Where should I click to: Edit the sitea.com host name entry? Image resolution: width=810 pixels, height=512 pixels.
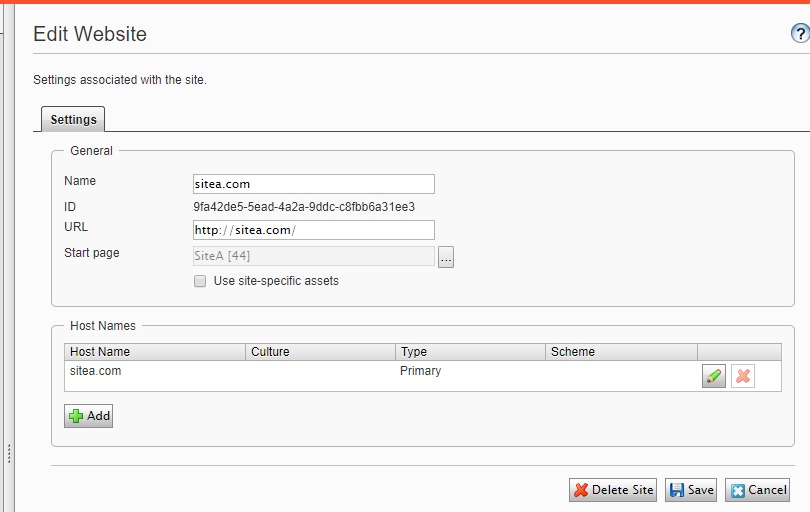pos(713,376)
